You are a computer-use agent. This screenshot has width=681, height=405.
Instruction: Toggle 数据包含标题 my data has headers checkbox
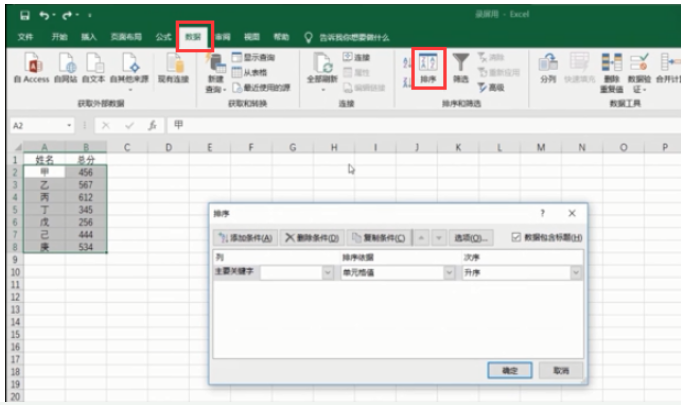[516, 237]
